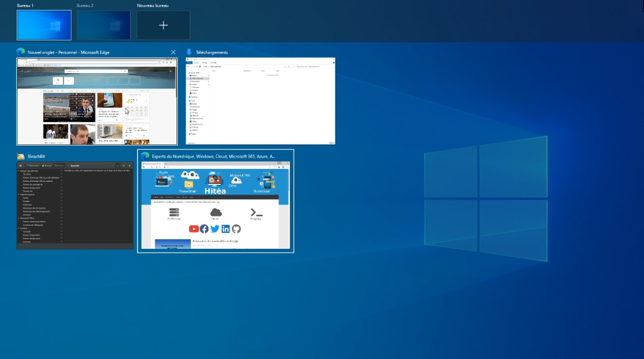
Task: Enable the Cookies cleaner checkbox in BleachBit
Action: click(x=62, y=201)
